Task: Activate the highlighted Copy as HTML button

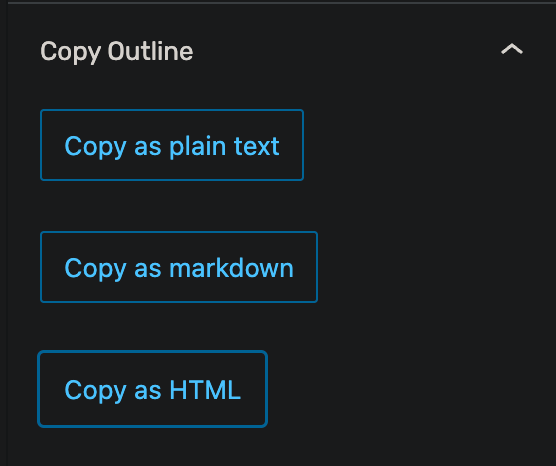Action: [x=152, y=389]
